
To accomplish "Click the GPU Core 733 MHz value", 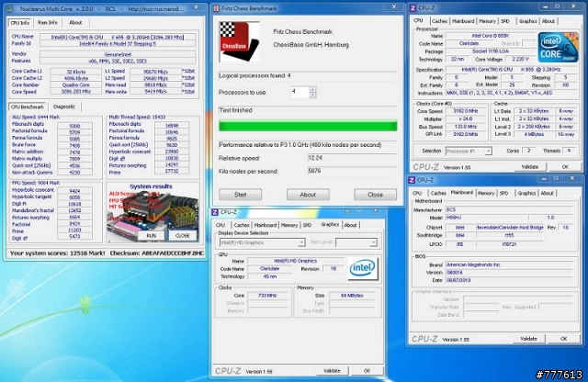I will tap(267, 296).
